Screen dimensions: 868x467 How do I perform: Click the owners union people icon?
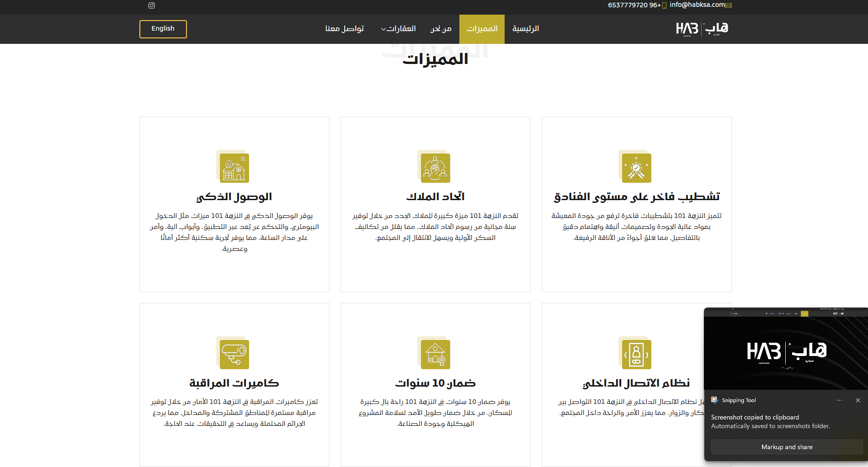pyautogui.click(x=435, y=168)
